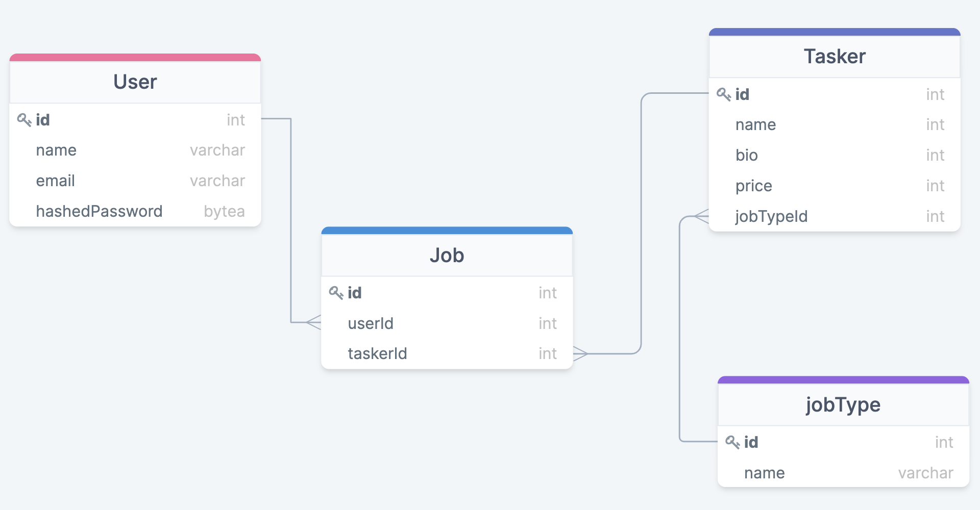
Task: Click the primary key icon in User table
Action: tap(24, 120)
